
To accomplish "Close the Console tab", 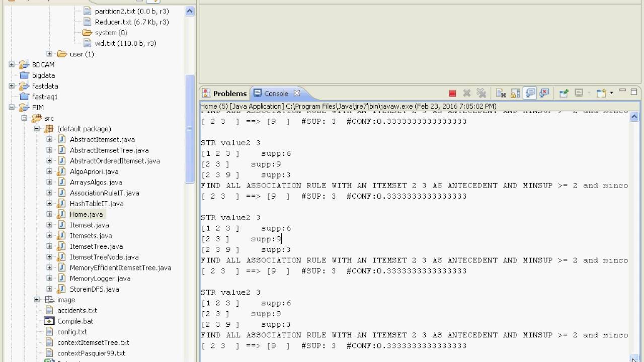I will point(297,93).
